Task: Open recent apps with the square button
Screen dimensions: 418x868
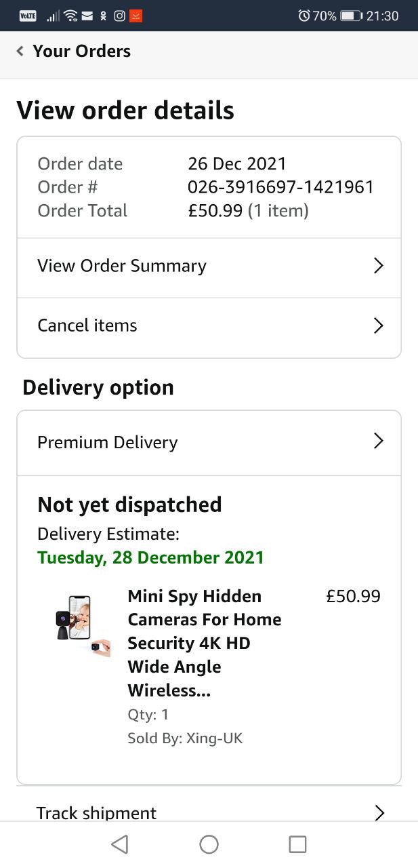Action: pyautogui.click(x=297, y=844)
